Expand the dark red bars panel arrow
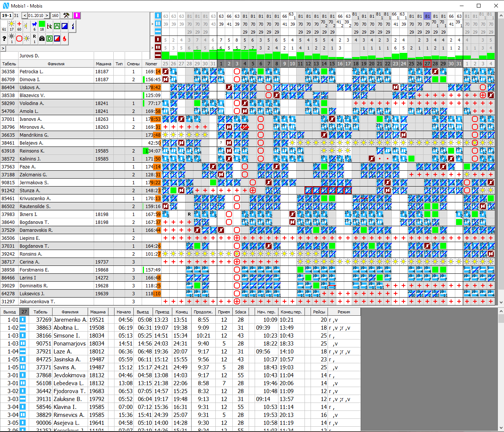Image resolution: width=504 pixels, height=432 pixels. click(152, 47)
